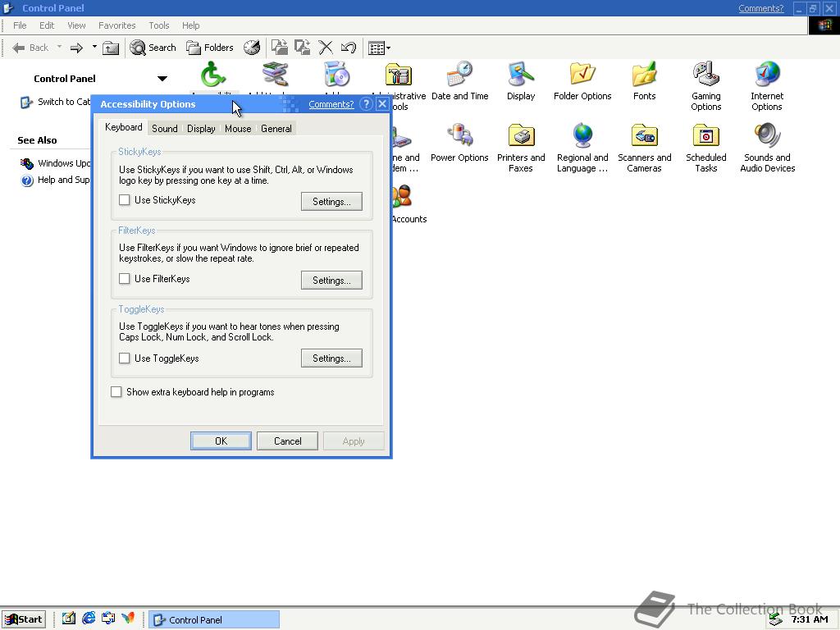Click the system tray network icon
This screenshot has height=630, width=840.
[775, 620]
